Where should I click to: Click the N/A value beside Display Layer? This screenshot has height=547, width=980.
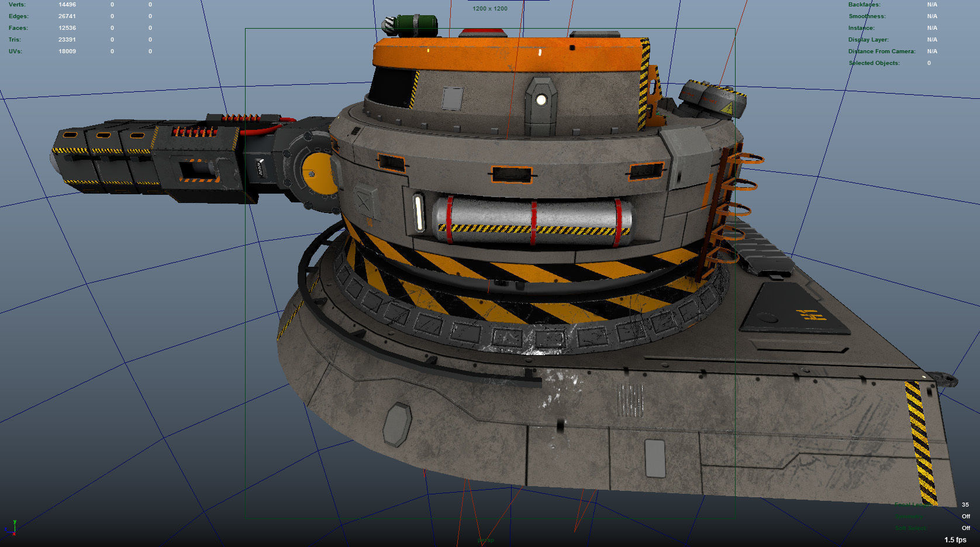tap(932, 40)
